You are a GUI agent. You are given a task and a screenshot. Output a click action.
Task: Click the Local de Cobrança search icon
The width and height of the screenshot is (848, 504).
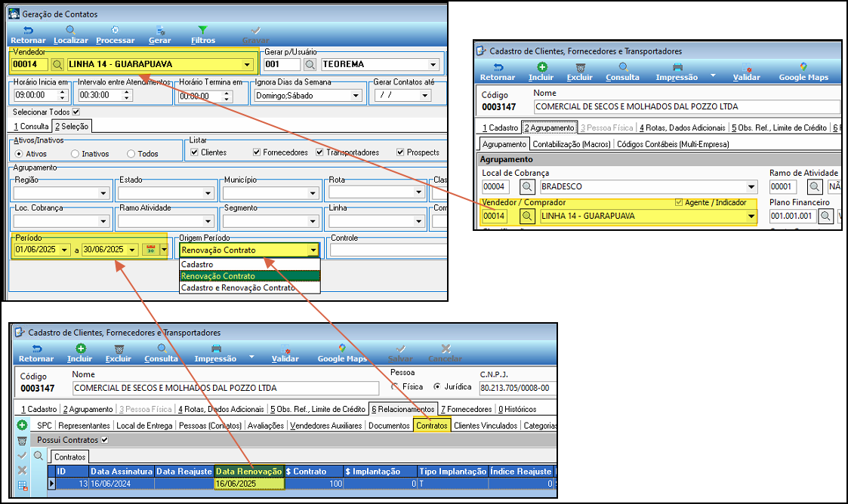point(527,187)
